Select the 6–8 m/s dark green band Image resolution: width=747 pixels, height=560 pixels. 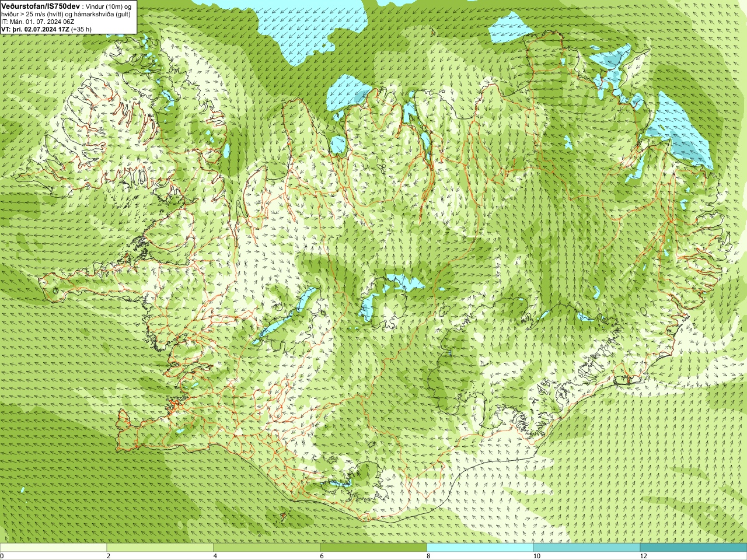[373, 548]
